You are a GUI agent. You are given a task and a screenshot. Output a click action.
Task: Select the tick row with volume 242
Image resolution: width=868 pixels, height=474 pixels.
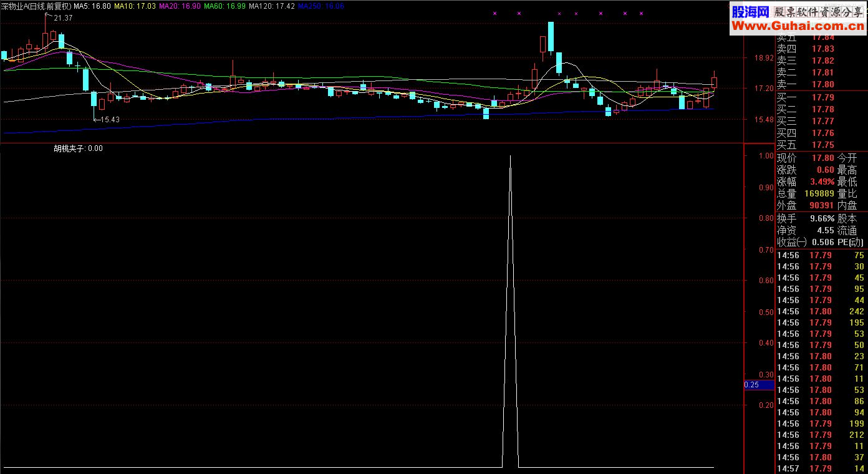click(x=821, y=311)
